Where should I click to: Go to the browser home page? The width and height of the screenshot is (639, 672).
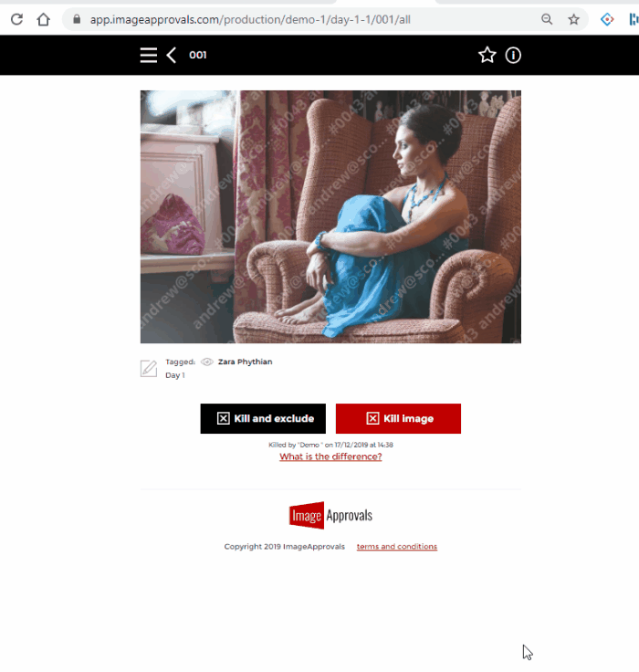(x=43, y=19)
